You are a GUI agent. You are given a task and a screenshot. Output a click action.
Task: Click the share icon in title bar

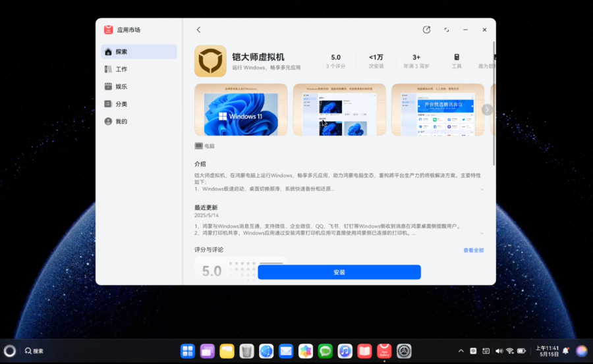pos(426,30)
